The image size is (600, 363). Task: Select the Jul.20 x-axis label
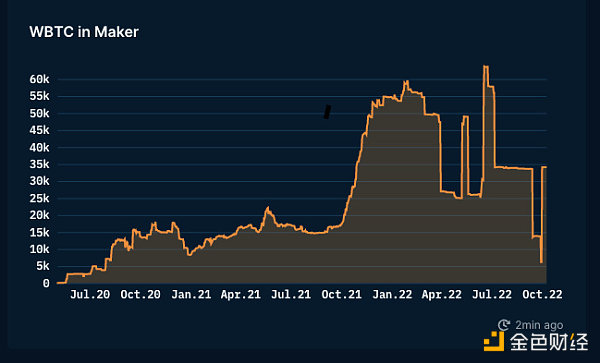pos(90,295)
